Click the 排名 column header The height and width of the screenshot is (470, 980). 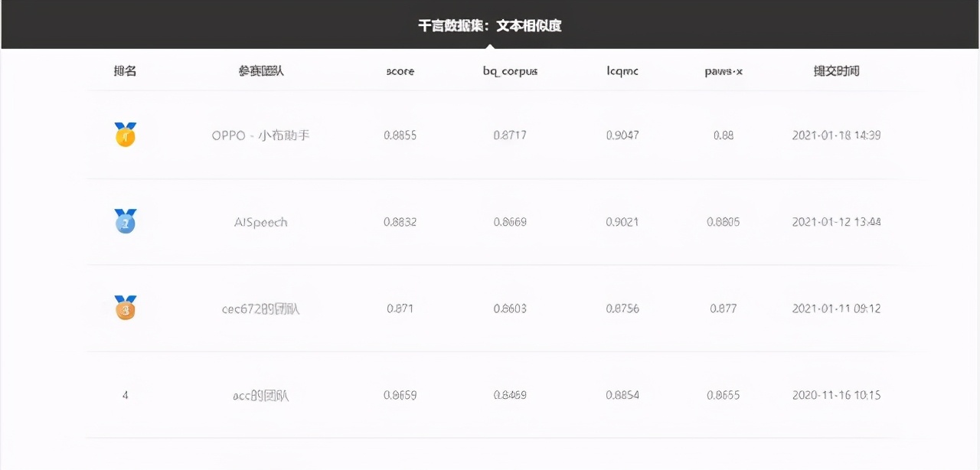(x=125, y=70)
